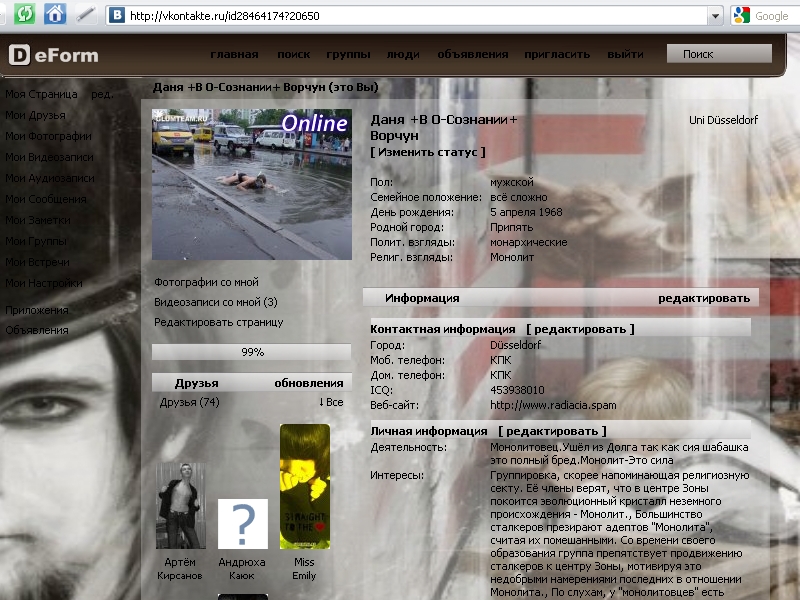Click the 99% profile completion bar

click(x=251, y=352)
